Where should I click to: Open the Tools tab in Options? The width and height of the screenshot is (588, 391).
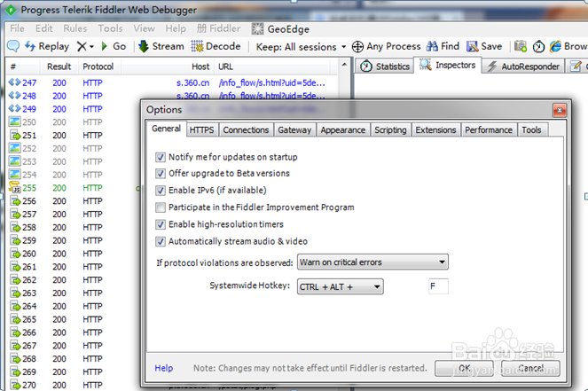532,130
